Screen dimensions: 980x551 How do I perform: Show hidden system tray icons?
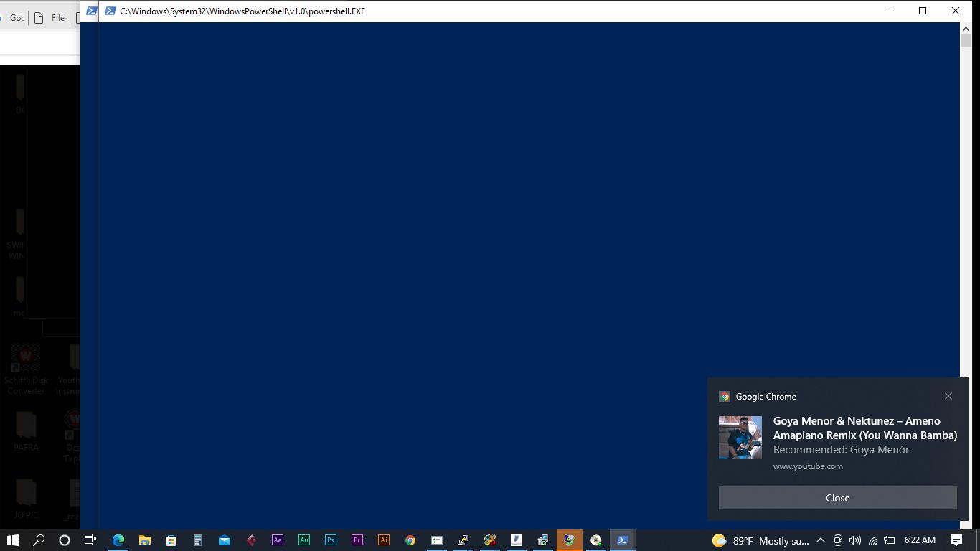[821, 540]
